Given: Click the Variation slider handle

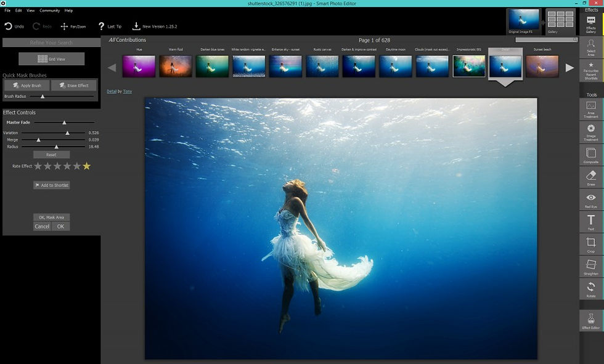Looking at the screenshot, I should 67,133.
